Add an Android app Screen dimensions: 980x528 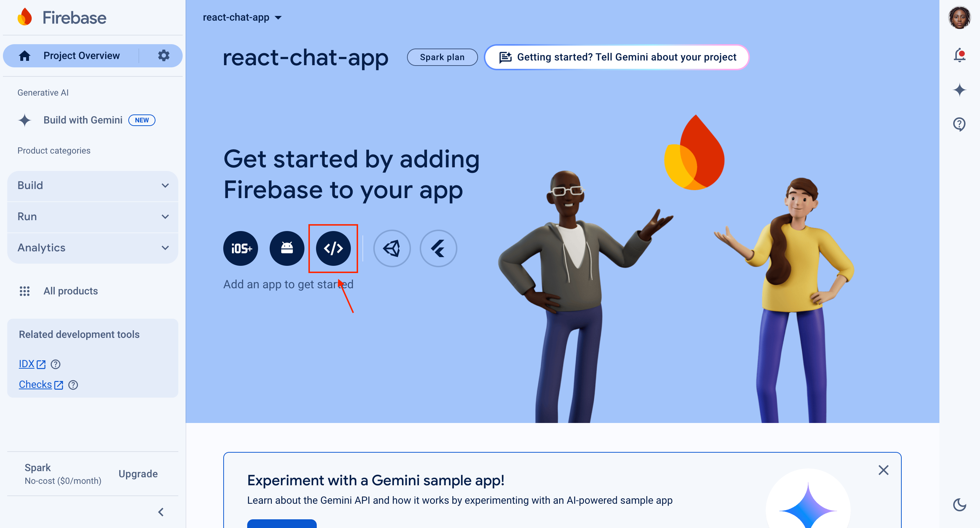tap(287, 248)
